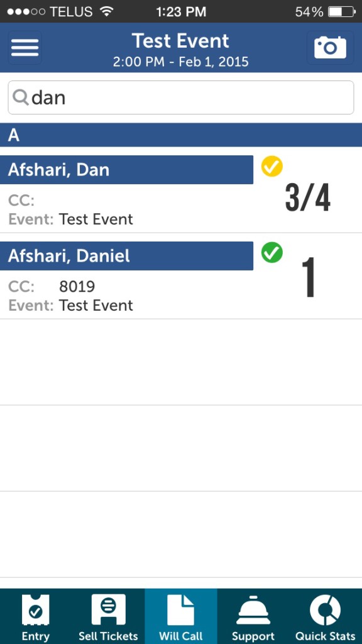View Quick Stats chart tab

[326, 618]
